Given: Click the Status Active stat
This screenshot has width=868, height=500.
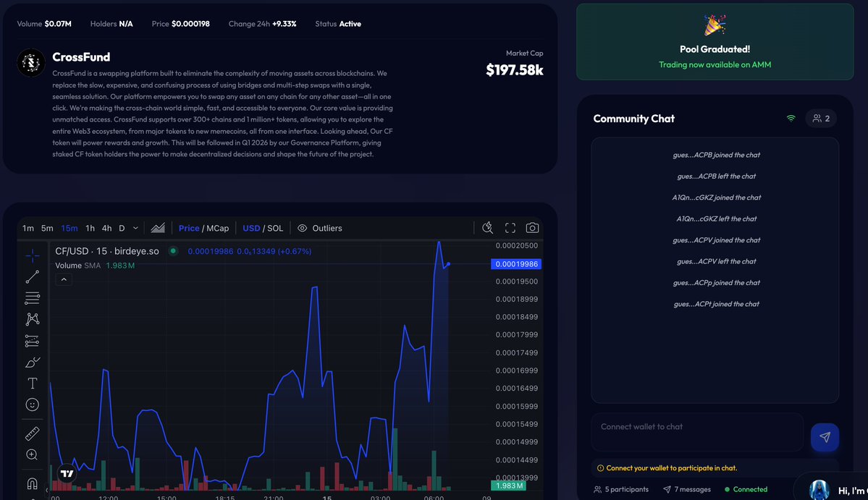Looking at the screenshot, I should point(337,24).
